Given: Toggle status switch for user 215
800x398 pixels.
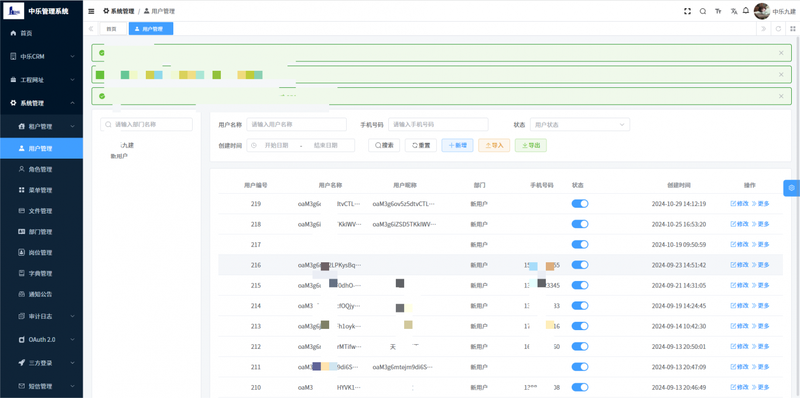Looking at the screenshot, I should (580, 285).
